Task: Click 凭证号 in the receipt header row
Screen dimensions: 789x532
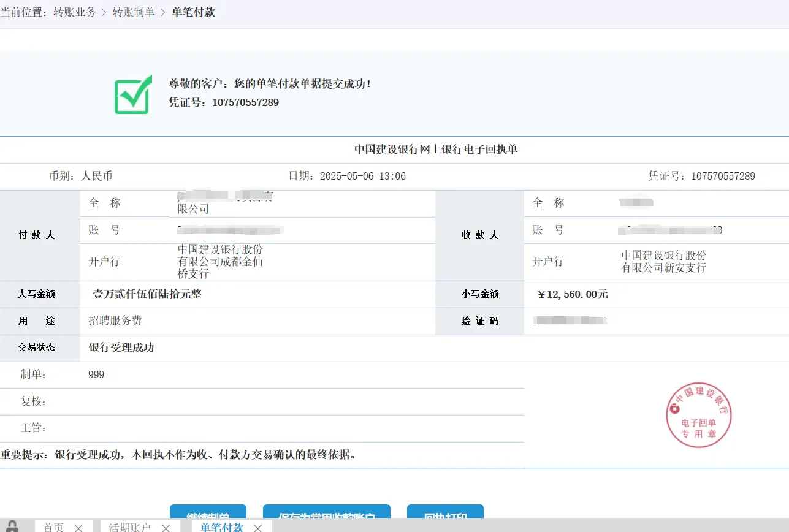Action: pyautogui.click(x=702, y=176)
